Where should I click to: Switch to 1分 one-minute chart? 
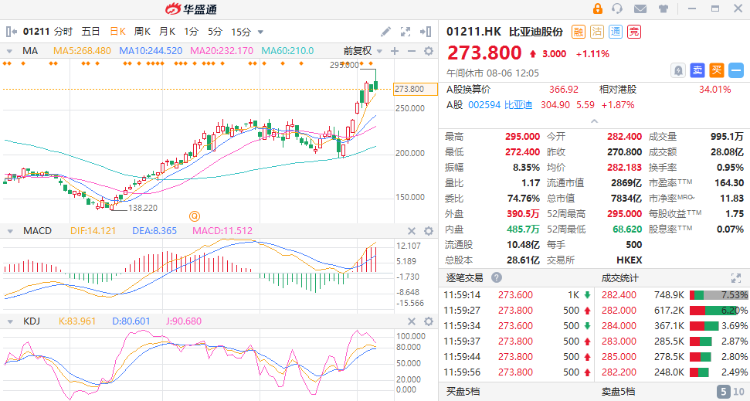[x=191, y=32]
